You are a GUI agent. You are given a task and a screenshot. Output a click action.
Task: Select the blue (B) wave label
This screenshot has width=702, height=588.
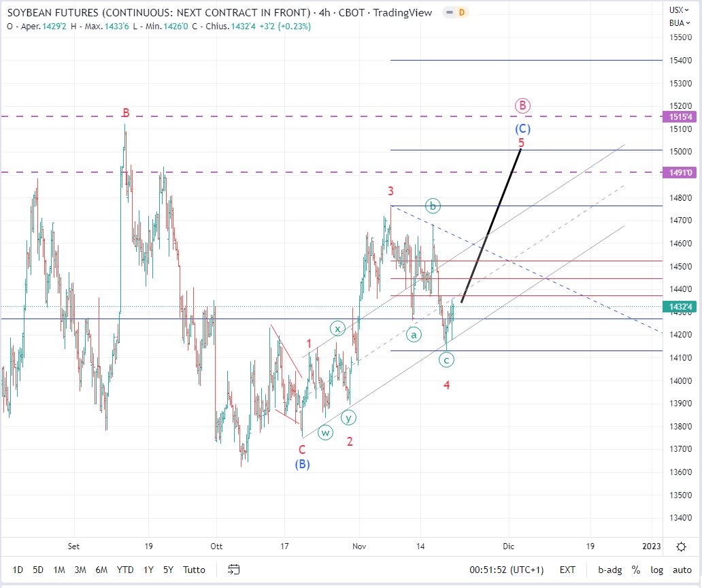coord(302,464)
